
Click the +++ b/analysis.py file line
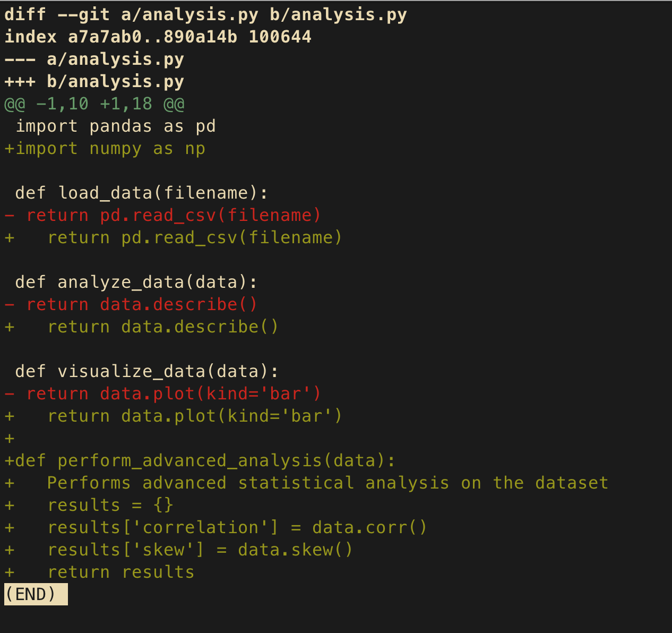(x=94, y=81)
